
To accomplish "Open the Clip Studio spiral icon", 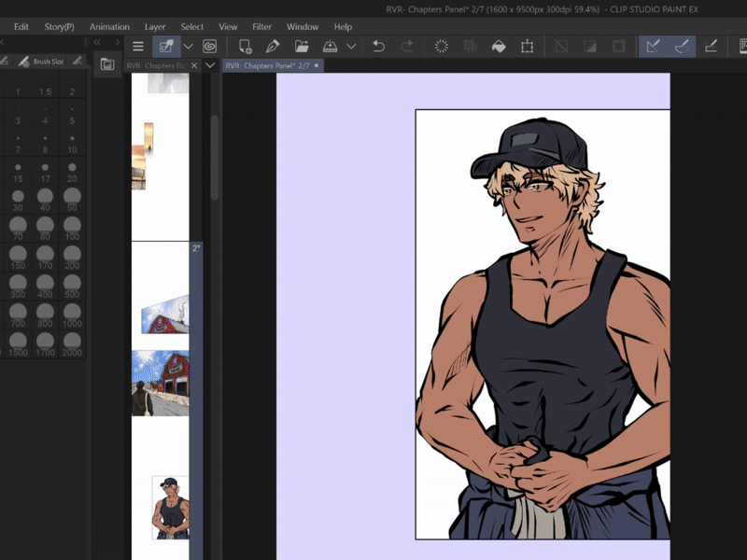I will click(209, 46).
